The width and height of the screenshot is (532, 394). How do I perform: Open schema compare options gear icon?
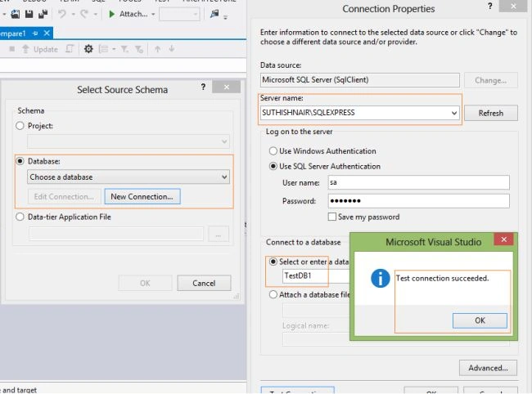[x=88, y=49]
